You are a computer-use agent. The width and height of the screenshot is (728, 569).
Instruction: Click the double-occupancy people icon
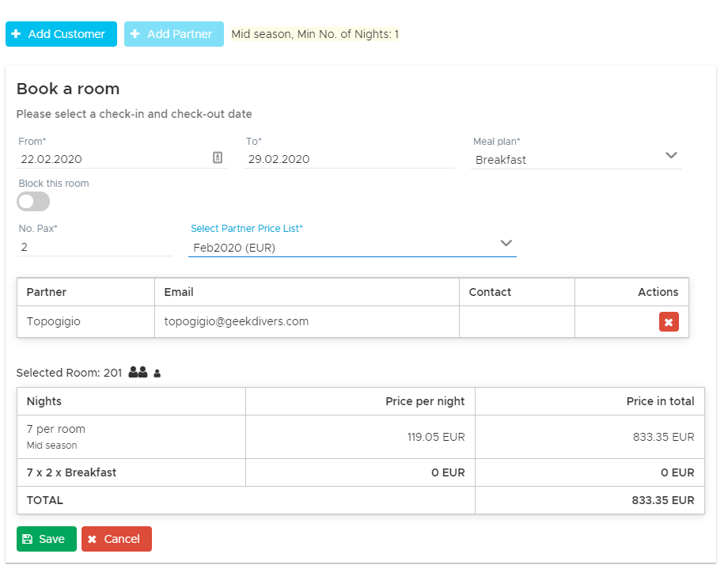pyautogui.click(x=138, y=372)
